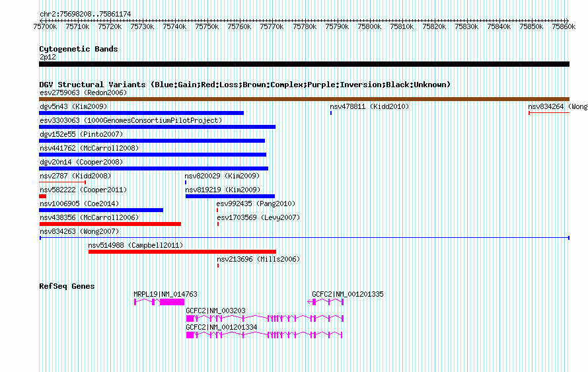Click the blue dgv20n14 gain bar

tap(154, 168)
